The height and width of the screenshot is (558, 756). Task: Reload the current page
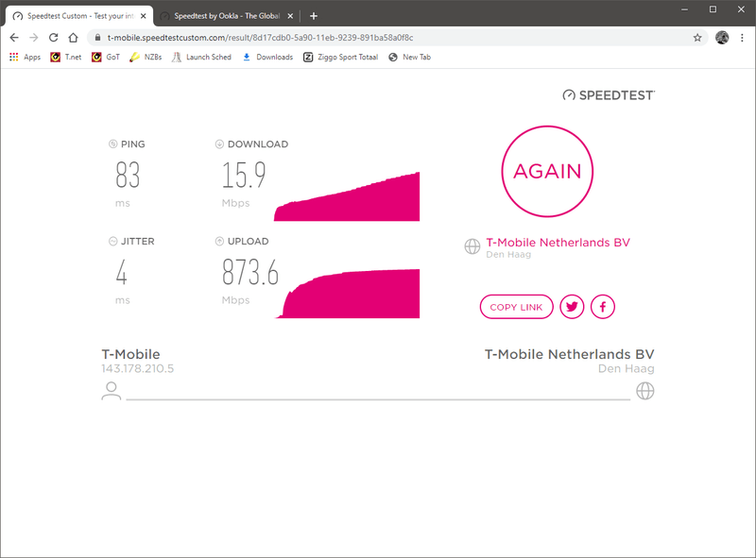click(x=54, y=38)
